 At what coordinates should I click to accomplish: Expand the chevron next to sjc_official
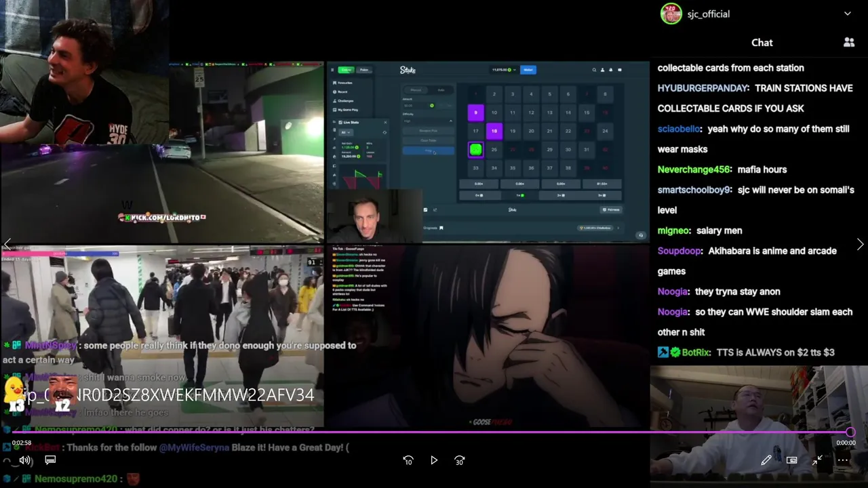pyautogui.click(x=848, y=14)
